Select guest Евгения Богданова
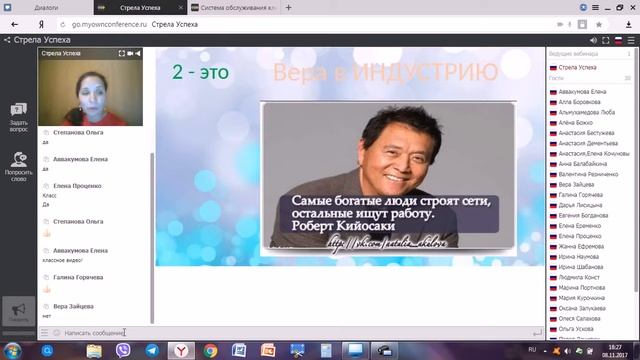 pyautogui.click(x=583, y=216)
